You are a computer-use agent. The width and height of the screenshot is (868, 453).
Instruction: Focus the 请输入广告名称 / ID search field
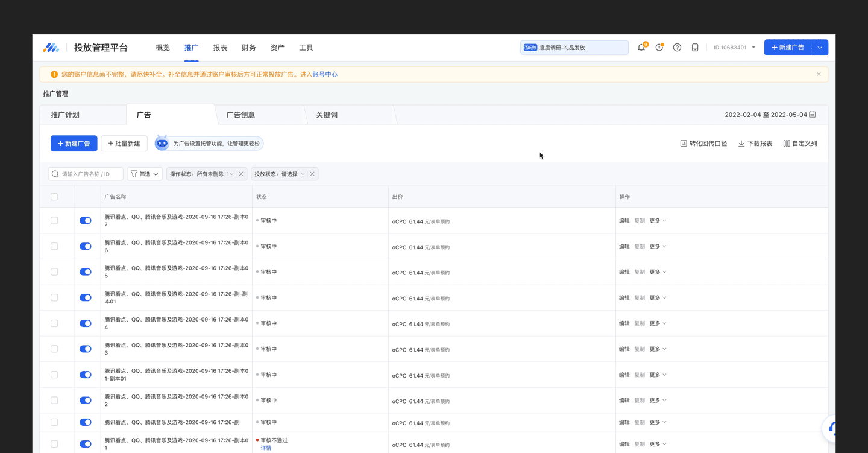tap(86, 174)
